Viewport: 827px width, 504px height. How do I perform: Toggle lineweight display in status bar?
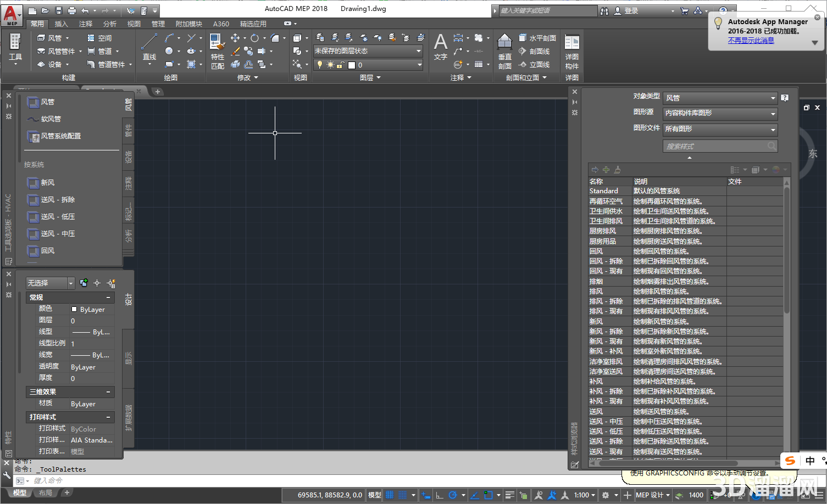(509, 495)
